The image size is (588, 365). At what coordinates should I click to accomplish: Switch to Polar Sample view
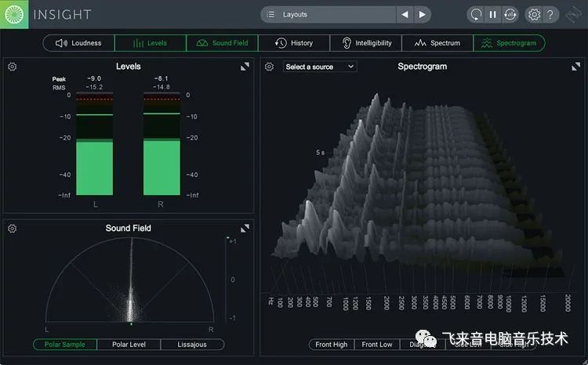point(65,345)
